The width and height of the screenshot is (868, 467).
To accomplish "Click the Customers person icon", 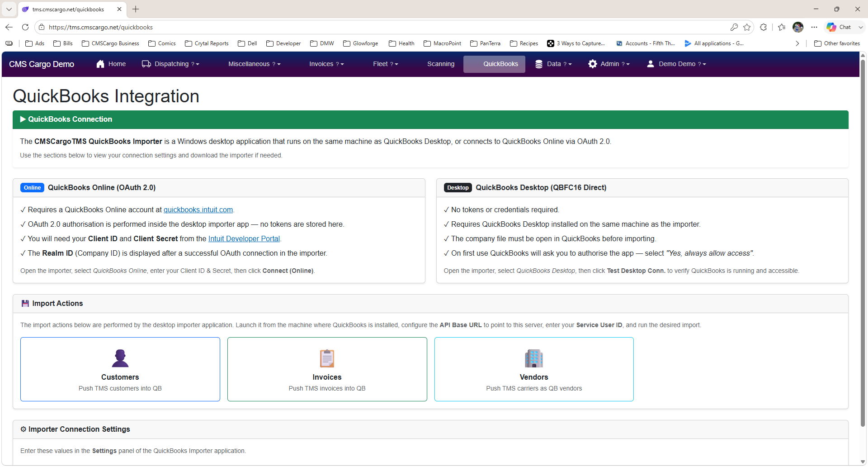I will click(120, 358).
